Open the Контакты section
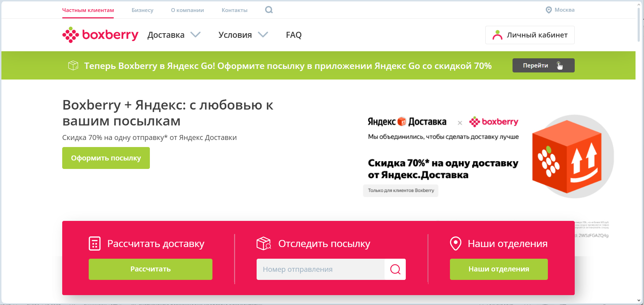This screenshot has width=644, height=305. point(235,10)
